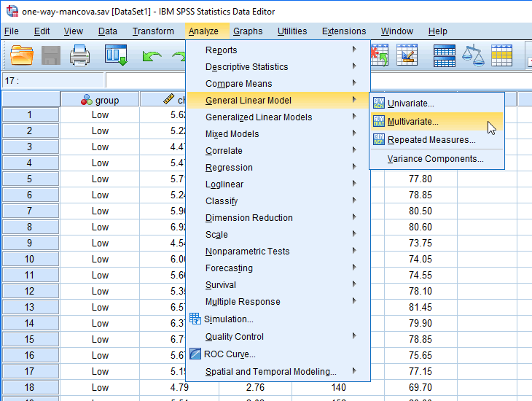Select the group column header
Screen dimensions: 532x401
[x=100, y=100]
